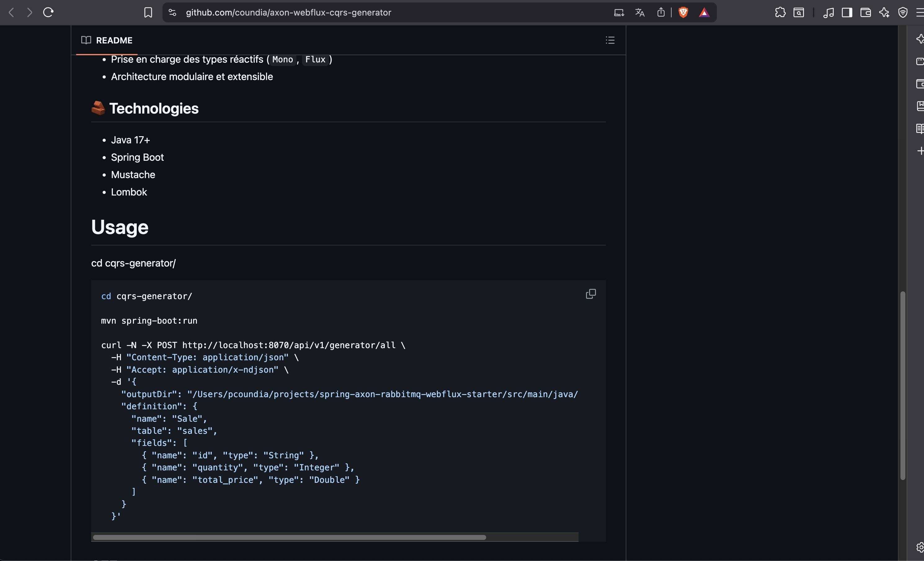Click the Brave Shields lion icon
924x561 pixels.
click(x=683, y=12)
